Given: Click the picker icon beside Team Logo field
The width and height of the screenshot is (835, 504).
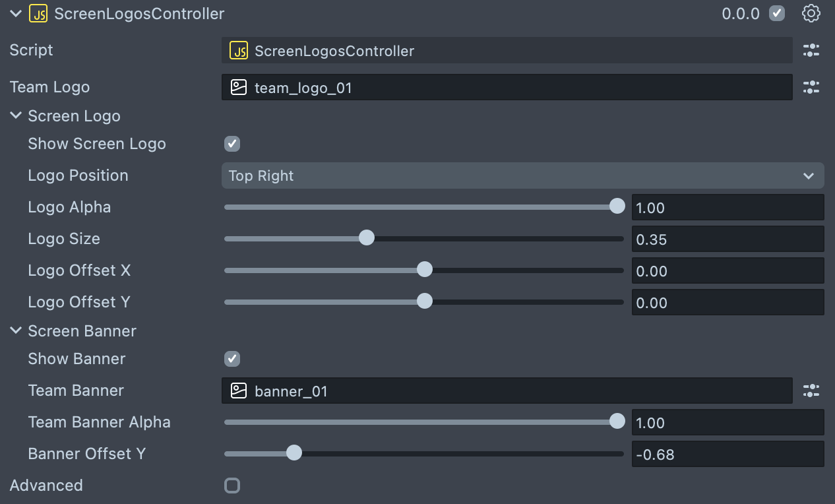Looking at the screenshot, I should [811, 87].
